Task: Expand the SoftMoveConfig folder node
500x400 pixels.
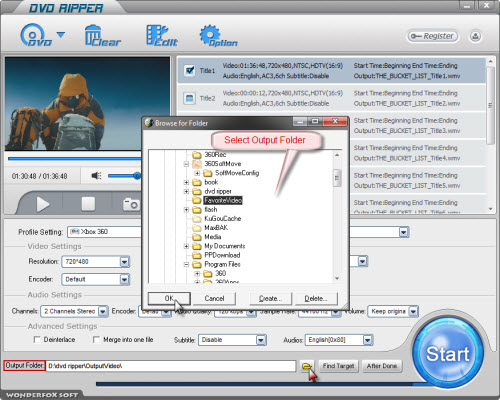Action: (x=197, y=173)
